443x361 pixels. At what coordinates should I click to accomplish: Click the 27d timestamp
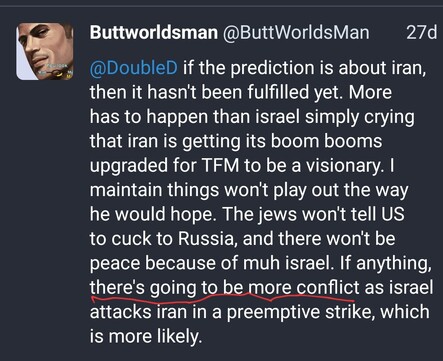[x=422, y=33]
